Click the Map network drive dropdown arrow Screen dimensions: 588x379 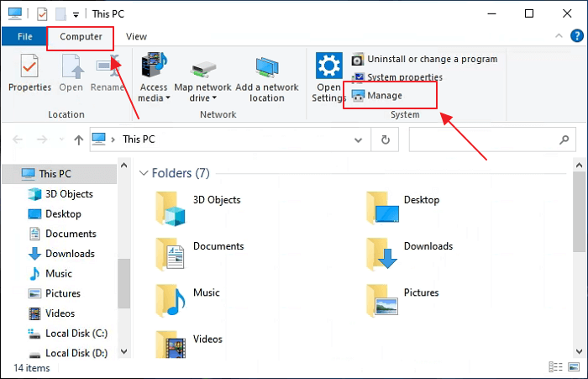pos(214,98)
